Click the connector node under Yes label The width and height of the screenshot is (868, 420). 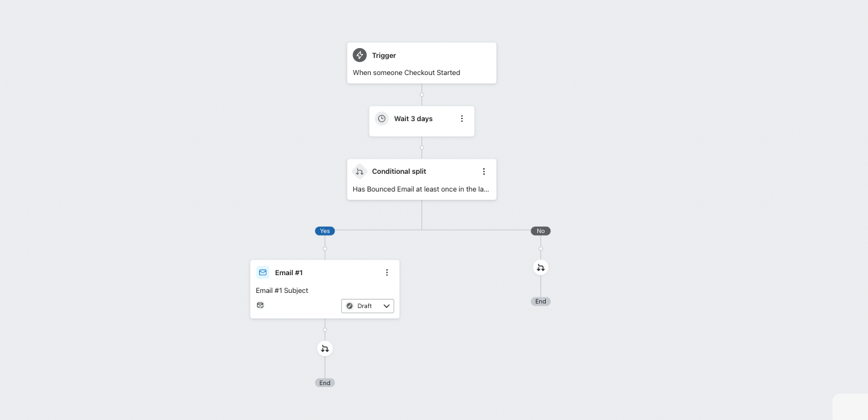click(x=325, y=248)
